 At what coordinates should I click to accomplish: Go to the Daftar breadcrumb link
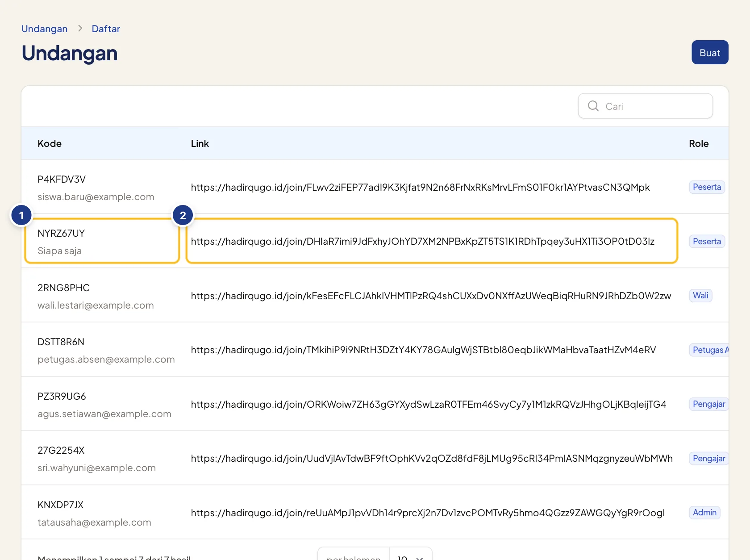click(106, 29)
